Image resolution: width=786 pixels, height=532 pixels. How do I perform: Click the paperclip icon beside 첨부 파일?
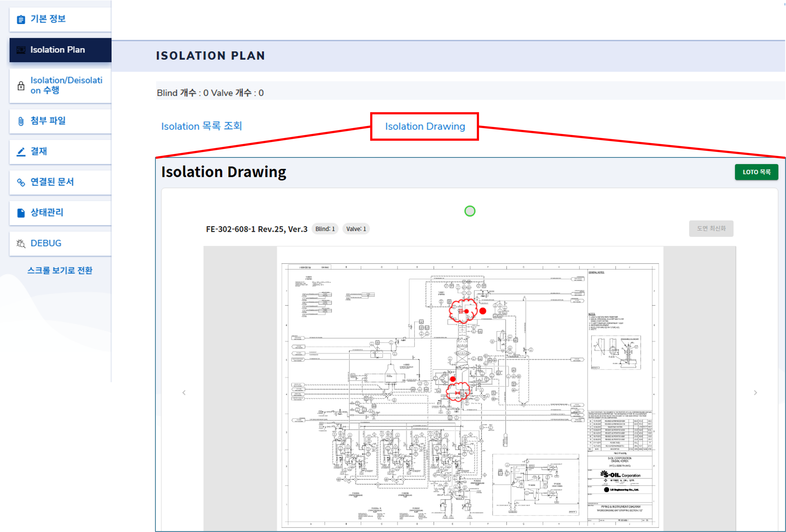[x=21, y=121]
